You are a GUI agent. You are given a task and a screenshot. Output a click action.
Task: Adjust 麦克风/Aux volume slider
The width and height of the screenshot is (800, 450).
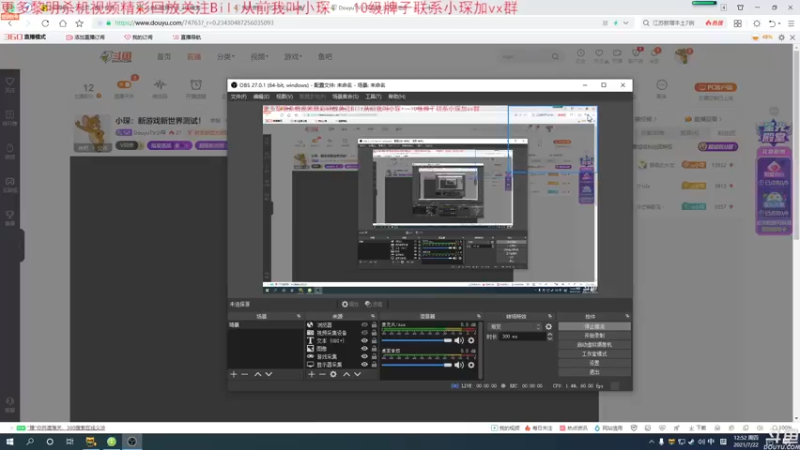417,340
